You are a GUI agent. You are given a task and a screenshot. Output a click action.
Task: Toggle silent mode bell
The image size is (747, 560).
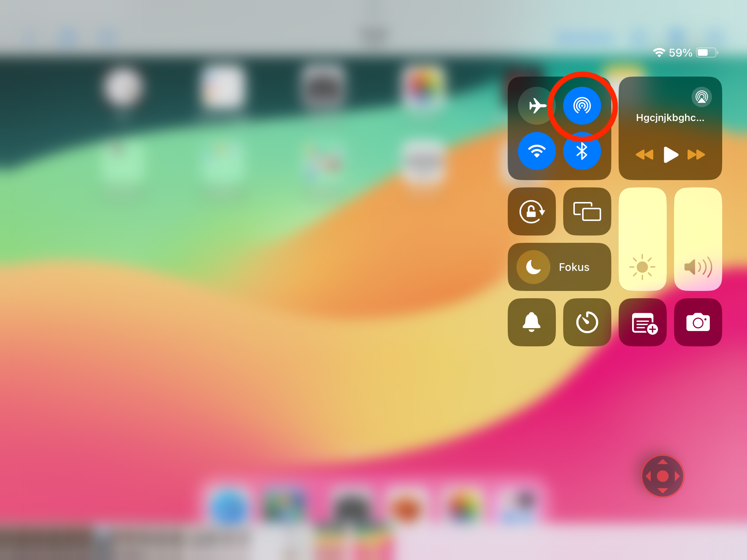pyautogui.click(x=531, y=322)
